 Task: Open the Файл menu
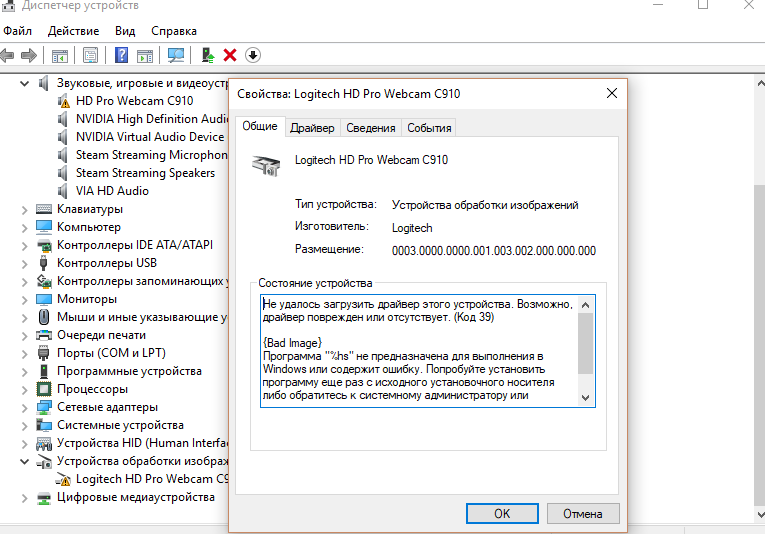18,31
